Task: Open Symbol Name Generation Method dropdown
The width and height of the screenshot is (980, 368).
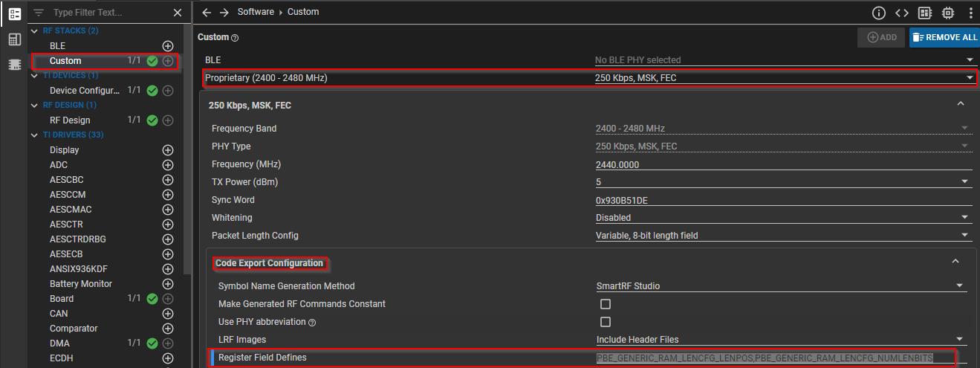Action: click(x=782, y=285)
